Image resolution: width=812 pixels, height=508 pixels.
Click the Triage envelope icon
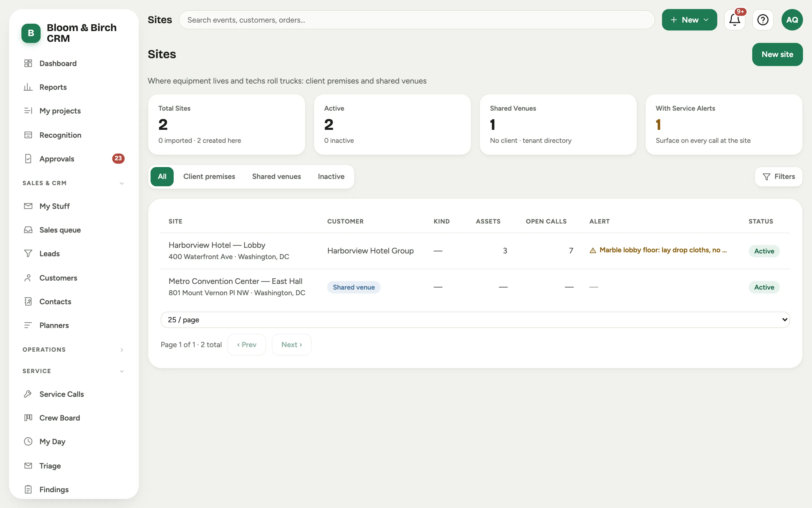[x=28, y=466]
